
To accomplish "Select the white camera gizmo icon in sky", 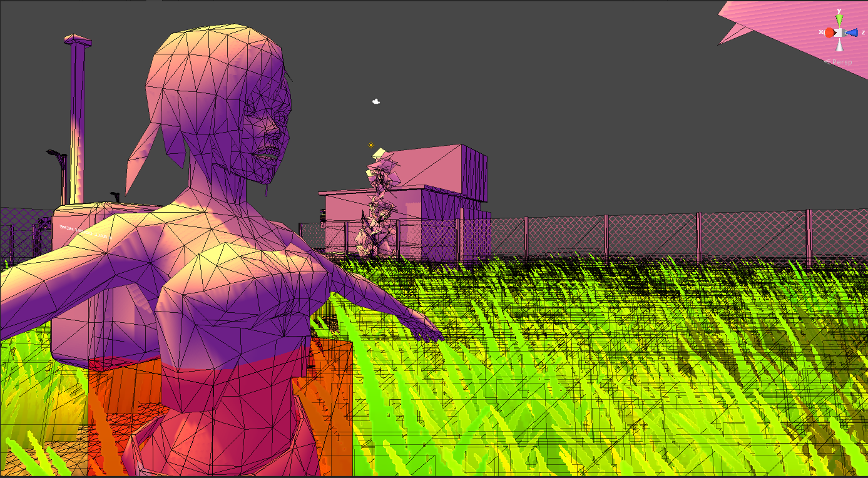I will point(376,101).
